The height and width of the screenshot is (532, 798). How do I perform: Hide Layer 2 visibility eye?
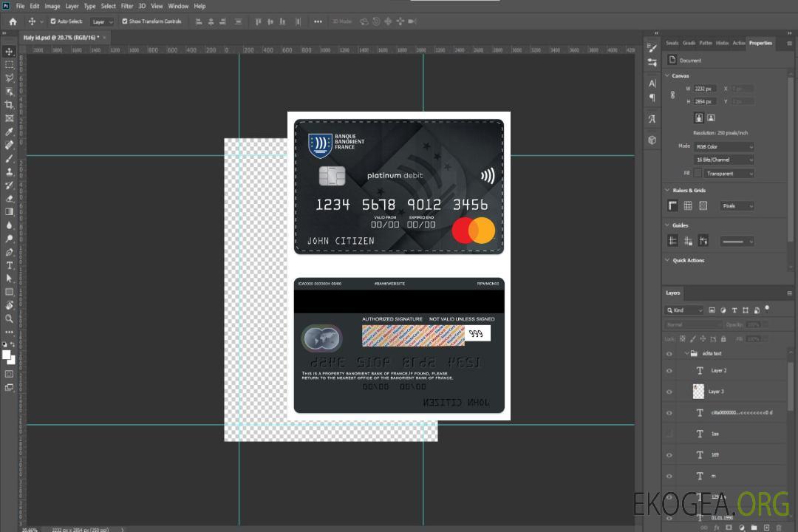click(x=669, y=371)
